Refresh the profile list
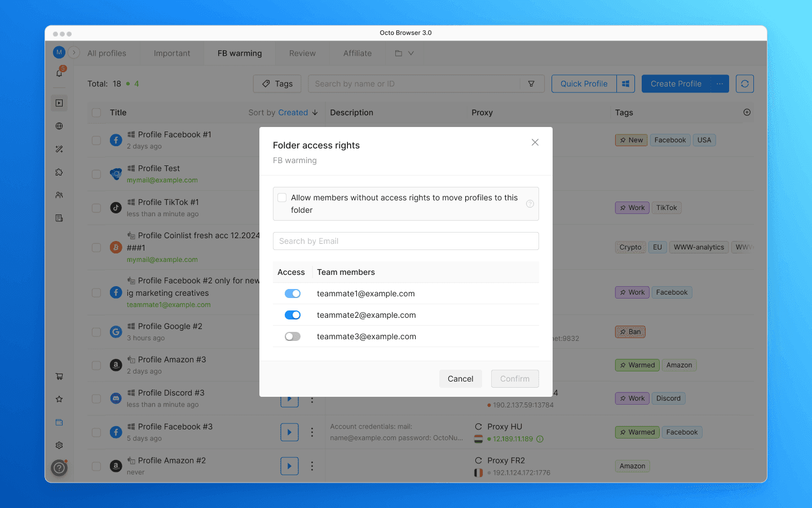 point(745,84)
